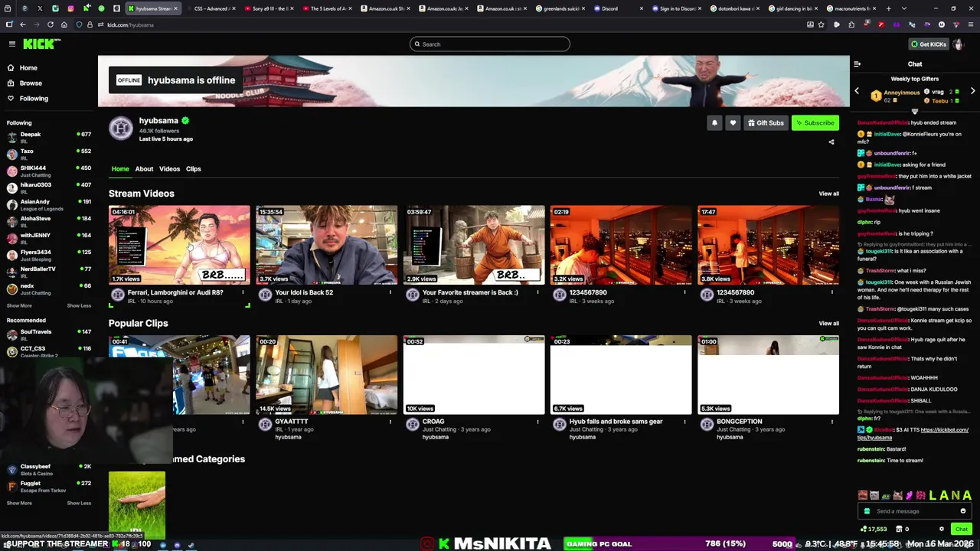Show next weekly top gifters

[x=972, y=91]
